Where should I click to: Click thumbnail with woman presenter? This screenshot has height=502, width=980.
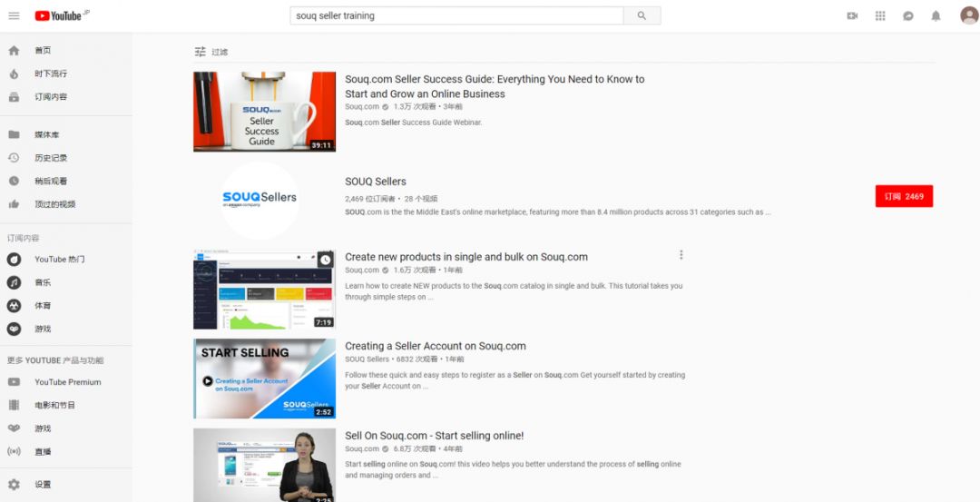pyautogui.click(x=264, y=465)
